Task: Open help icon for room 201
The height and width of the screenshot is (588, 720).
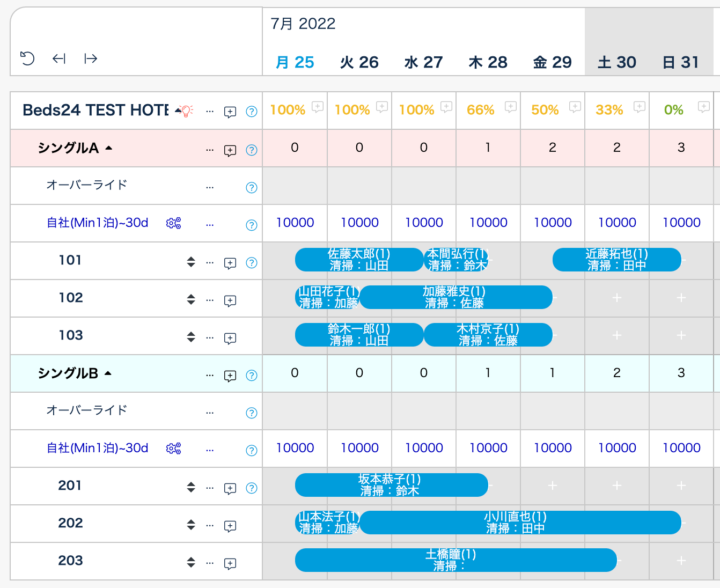Action: pyautogui.click(x=251, y=488)
